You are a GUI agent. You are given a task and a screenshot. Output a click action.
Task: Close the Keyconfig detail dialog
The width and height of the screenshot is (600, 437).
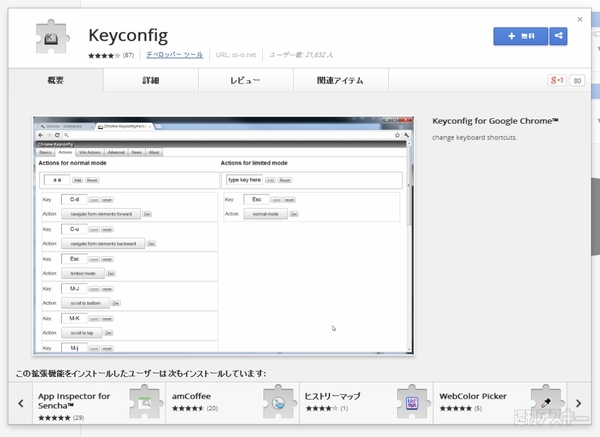[x=580, y=19]
